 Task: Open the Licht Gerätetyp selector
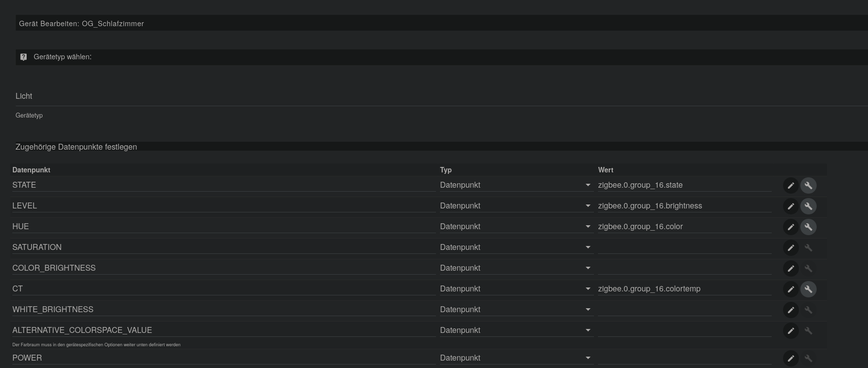click(439, 96)
